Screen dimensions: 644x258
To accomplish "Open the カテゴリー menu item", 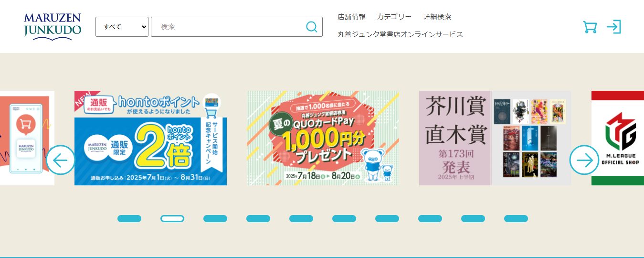I will pyautogui.click(x=394, y=17).
